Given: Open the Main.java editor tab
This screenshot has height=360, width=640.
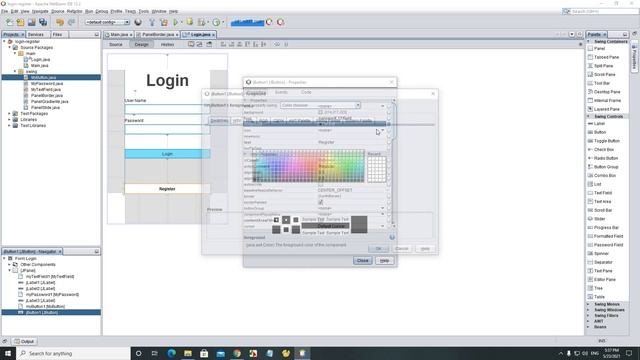Looking at the screenshot, I should 119,35.
